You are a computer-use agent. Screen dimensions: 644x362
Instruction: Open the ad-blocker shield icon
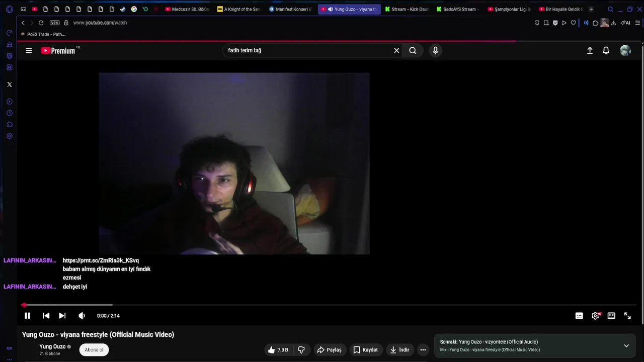pyautogui.click(x=555, y=23)
